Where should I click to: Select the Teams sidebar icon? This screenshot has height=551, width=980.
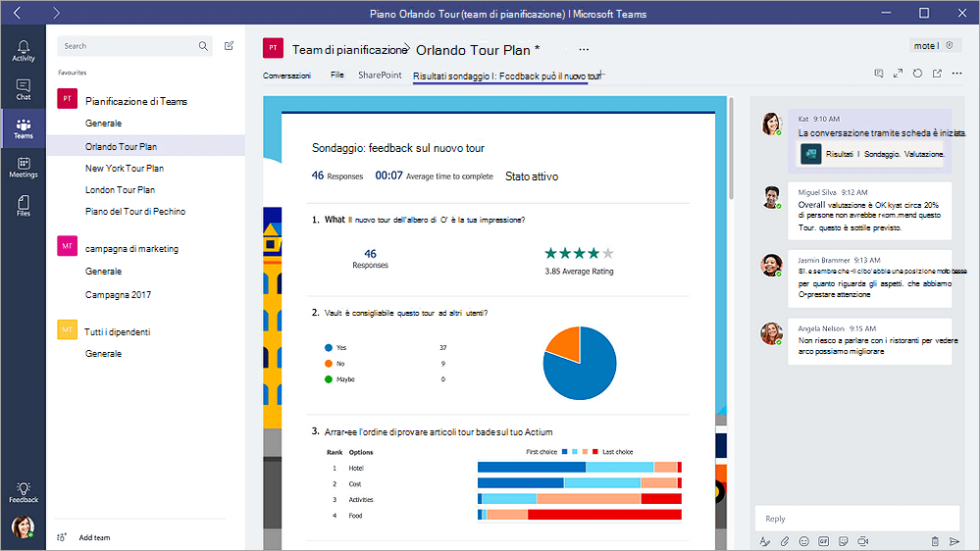tap(24, 128)
